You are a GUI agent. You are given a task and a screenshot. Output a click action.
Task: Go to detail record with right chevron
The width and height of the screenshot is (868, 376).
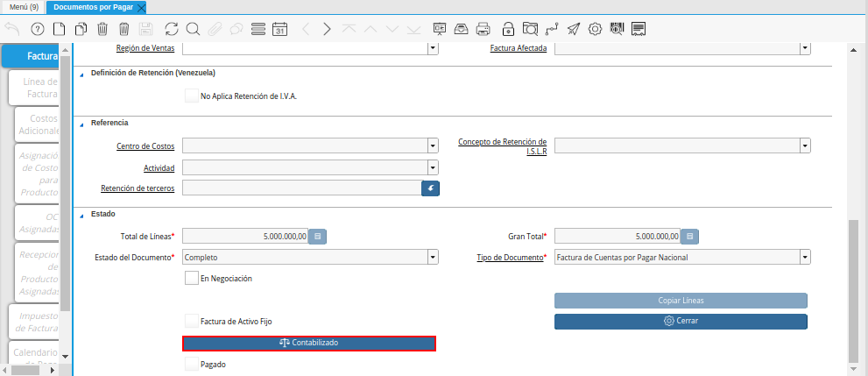click(x=328, y=29)
